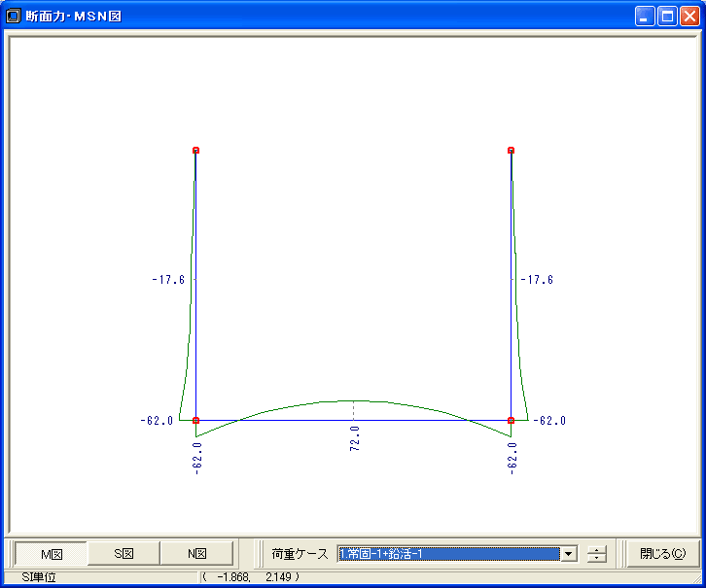The width and height of the screenshot is (706, 588).
Task: Maximize the 断面力 MSN図 window
Action: [x=667, y=17]
